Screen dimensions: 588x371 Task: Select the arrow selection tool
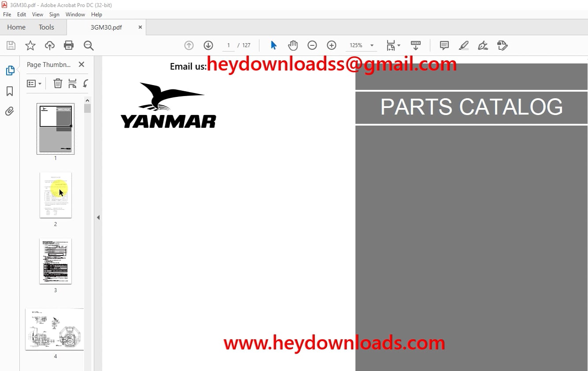(274, 45)
